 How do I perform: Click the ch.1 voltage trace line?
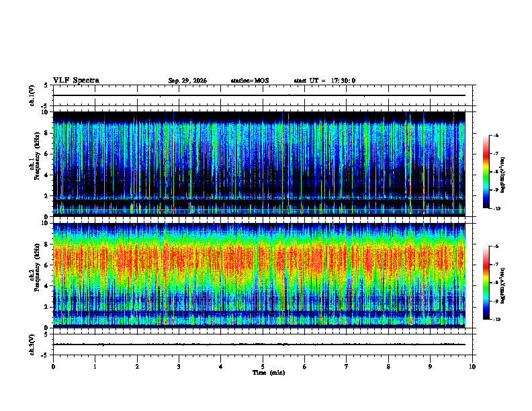pyautogui.click(x=259, y=95)
